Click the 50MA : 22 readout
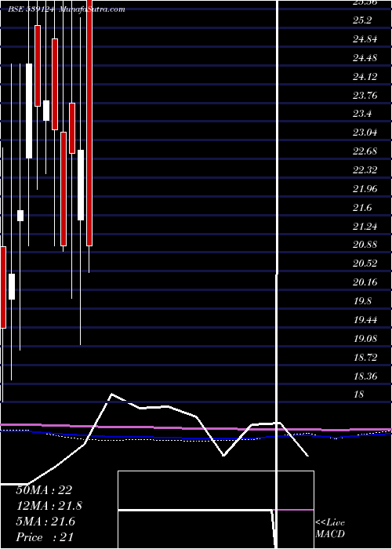The image size is (392, 549). 44,490
